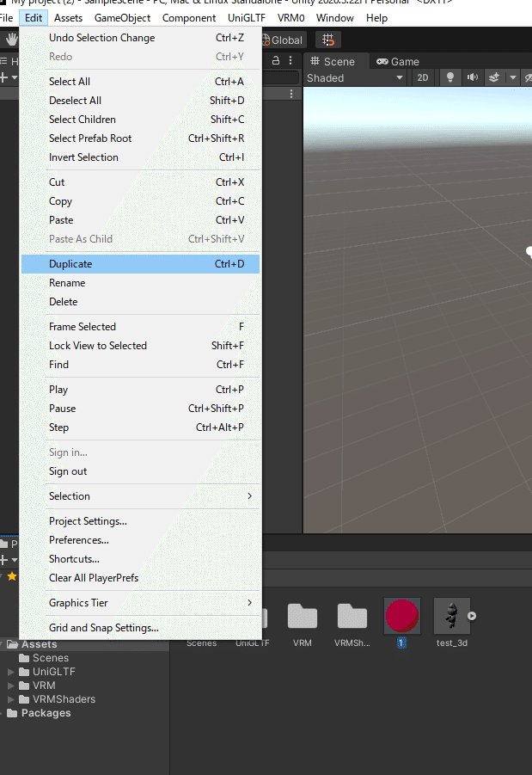Open the UniGLTF menu
532x775 pixels.
247,18
